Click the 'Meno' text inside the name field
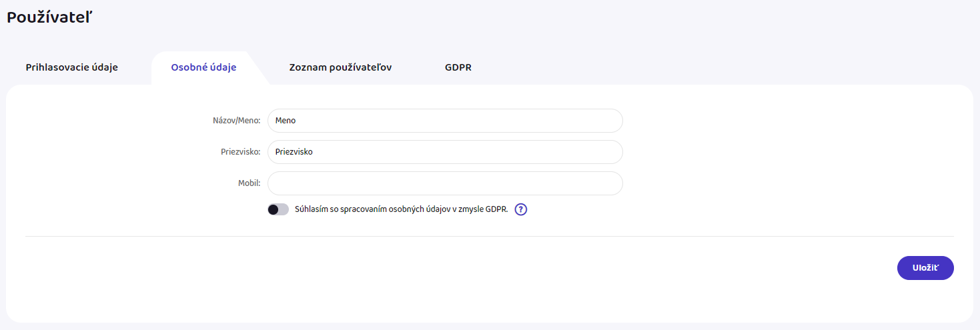 (x=286, y=121)
